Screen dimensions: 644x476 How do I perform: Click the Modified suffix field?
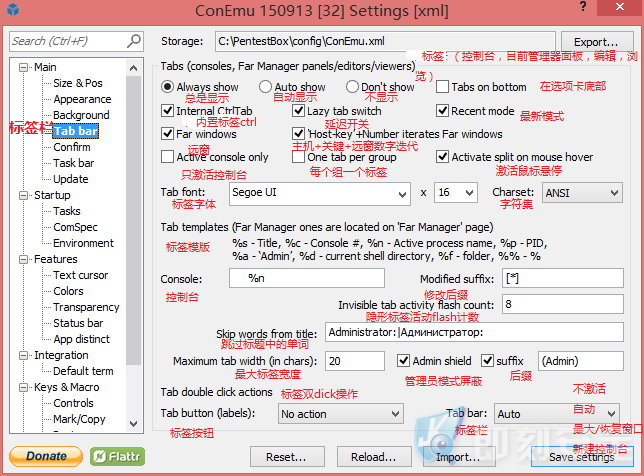click(563, 278)
